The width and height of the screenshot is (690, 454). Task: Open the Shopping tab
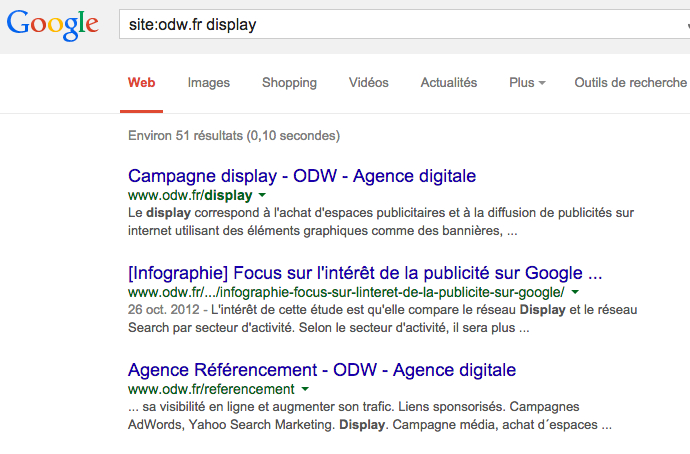tap(289, 83)
